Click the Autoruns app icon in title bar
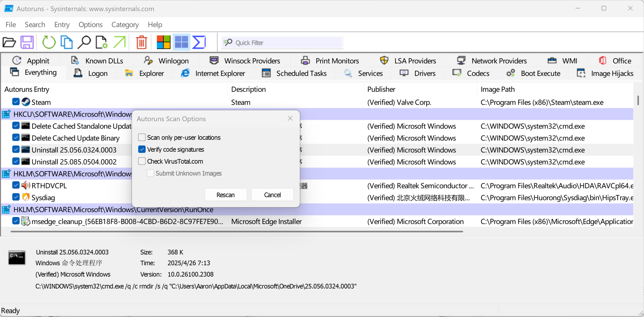The image size is (644, 317). click(x=9, y=8)
